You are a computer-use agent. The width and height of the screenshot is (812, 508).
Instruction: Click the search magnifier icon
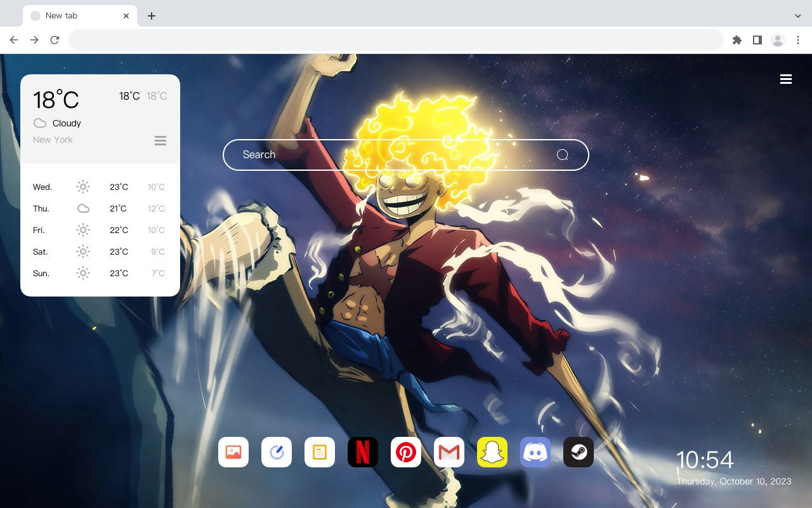(x=563, y=155)
